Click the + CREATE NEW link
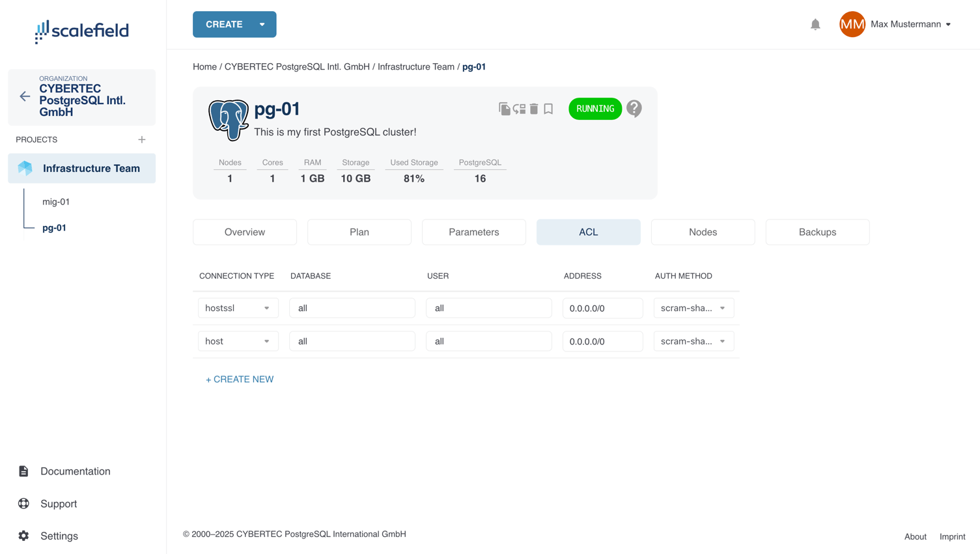The image size is (980, 554). click(x=240, y=380)
